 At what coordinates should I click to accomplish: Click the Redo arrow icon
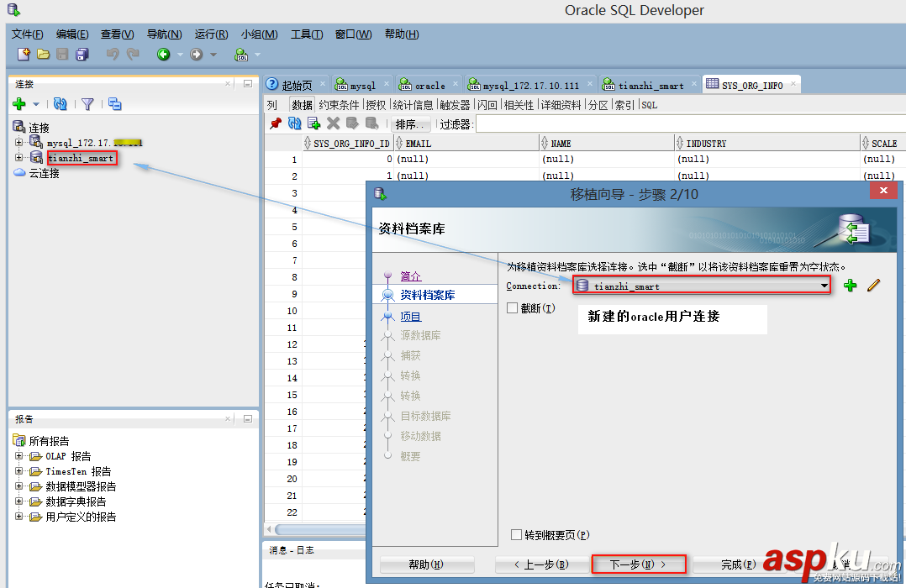click(133, 55)
